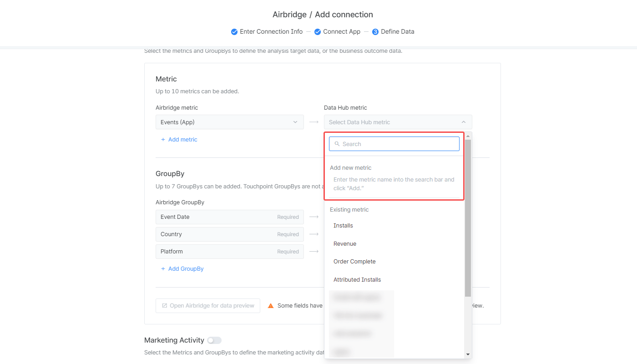Click the Platform GroupBy field
The height and width of the screenshot is (364, 637).
click(x=230, y=252)
